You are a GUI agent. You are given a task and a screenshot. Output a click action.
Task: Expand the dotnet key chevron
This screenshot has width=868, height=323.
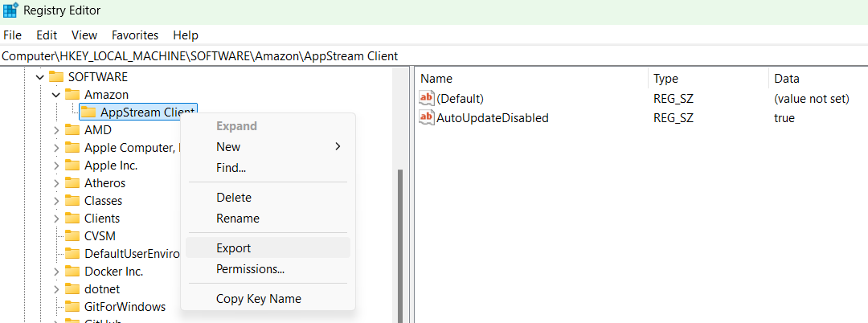[55, 289]
